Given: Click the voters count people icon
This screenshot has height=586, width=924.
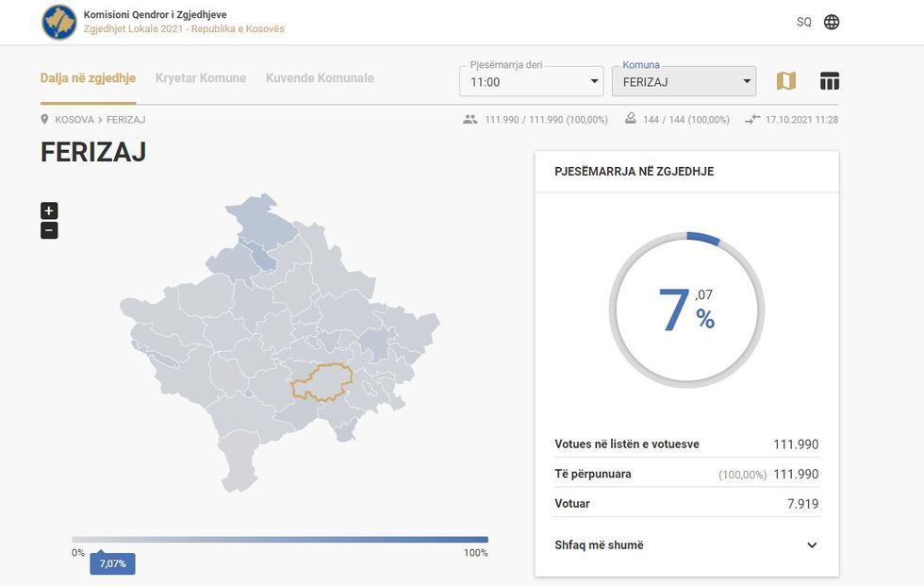Looking at the screenshot, I should pyautogui.click(x=470, y=120).
